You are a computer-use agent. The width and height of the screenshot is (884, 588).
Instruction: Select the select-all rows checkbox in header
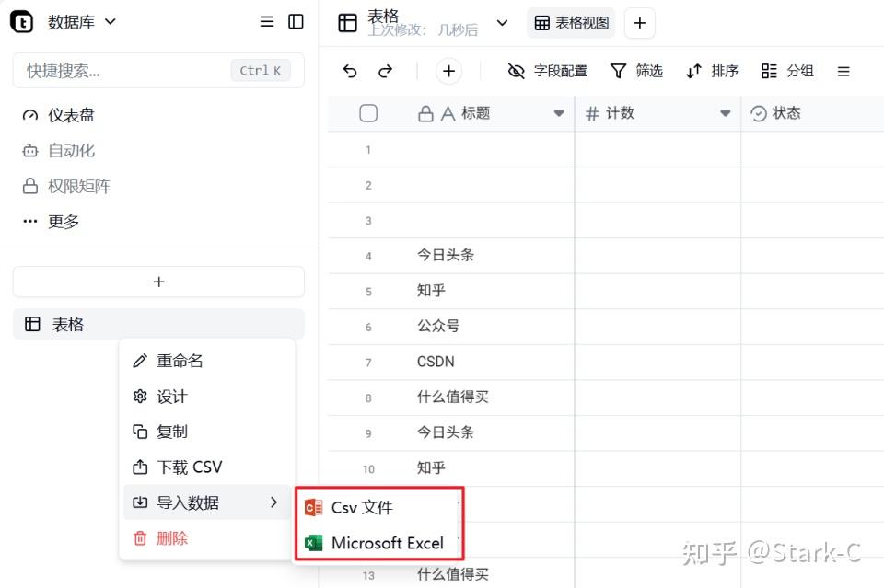coord(368,112)
